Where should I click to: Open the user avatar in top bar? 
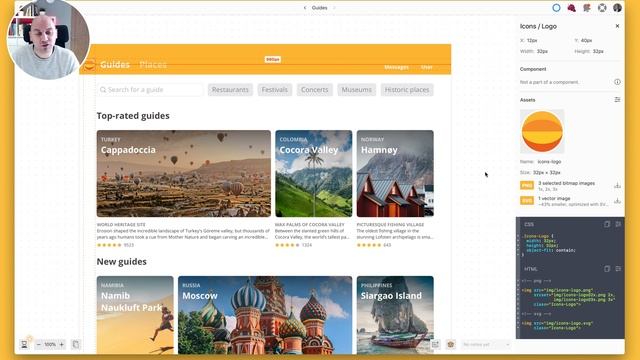point(617,8)
